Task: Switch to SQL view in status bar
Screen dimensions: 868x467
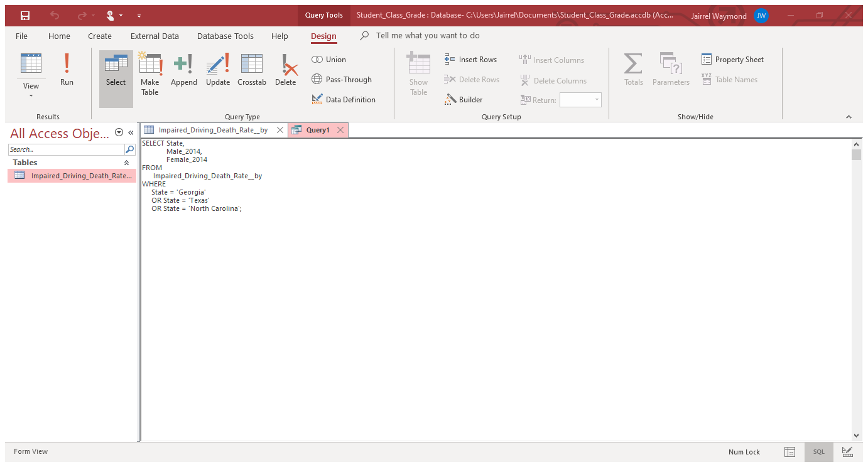Action: 818,452
